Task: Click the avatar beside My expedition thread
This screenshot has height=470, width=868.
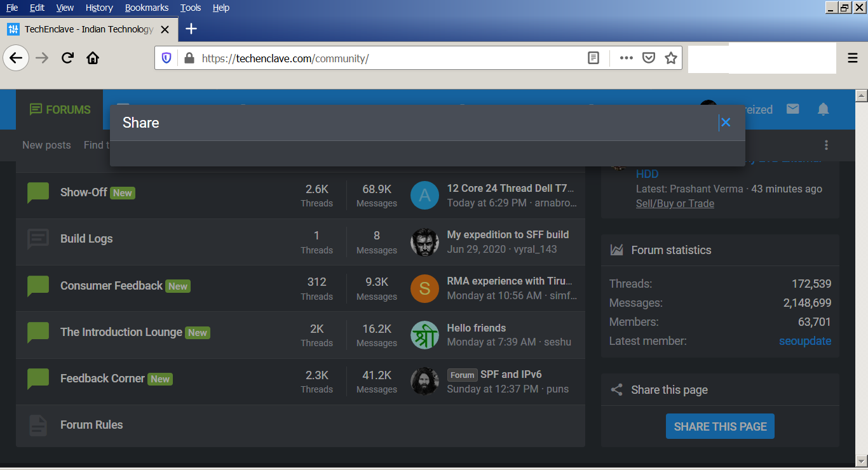Action: coord(424,242)
